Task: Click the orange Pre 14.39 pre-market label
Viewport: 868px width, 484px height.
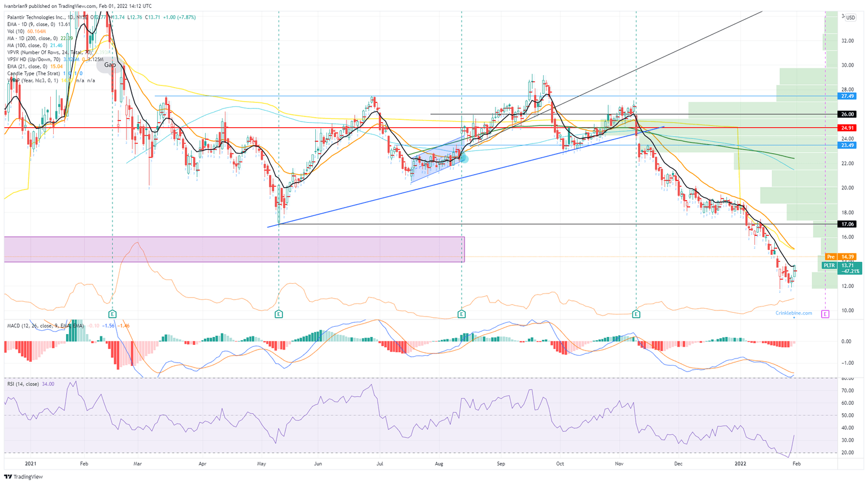Action: (x=841, y=257)
